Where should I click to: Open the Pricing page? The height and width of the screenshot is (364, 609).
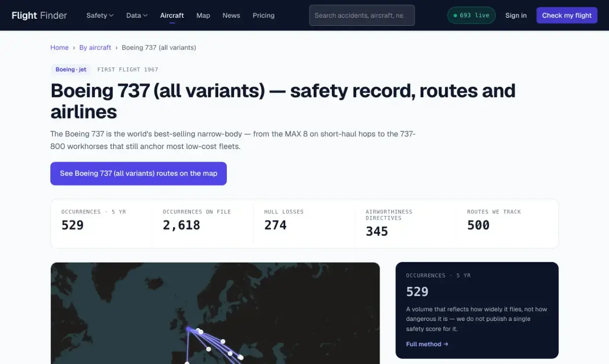tap(263, 15)
